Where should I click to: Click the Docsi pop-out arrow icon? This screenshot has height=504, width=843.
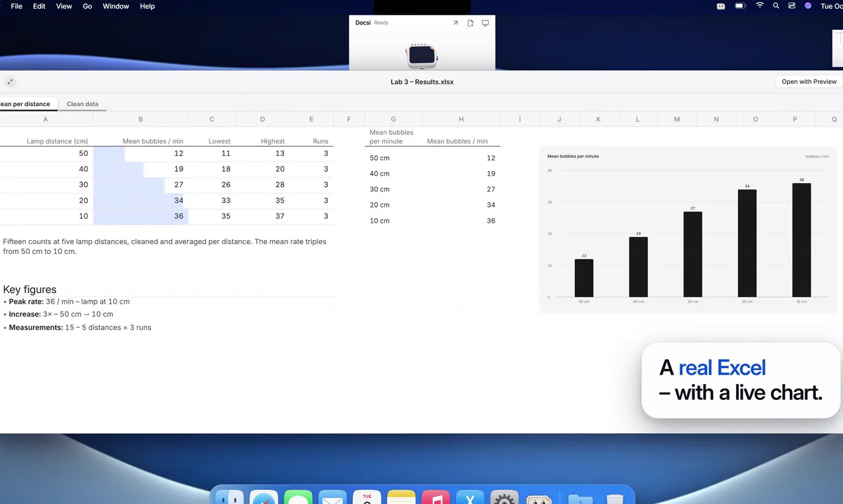click(x=455, y=23)
